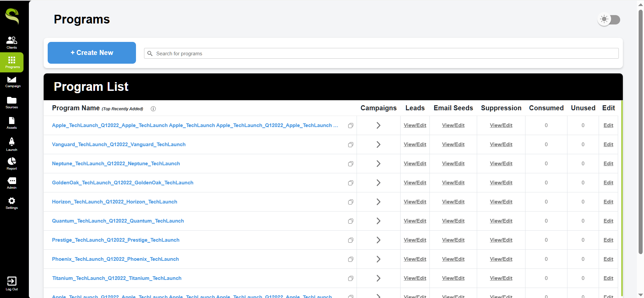This screenshot has height=298, width=644.
Task: Expand campaigns for Neptune_TechLaunch program
Action: point(378,164)
